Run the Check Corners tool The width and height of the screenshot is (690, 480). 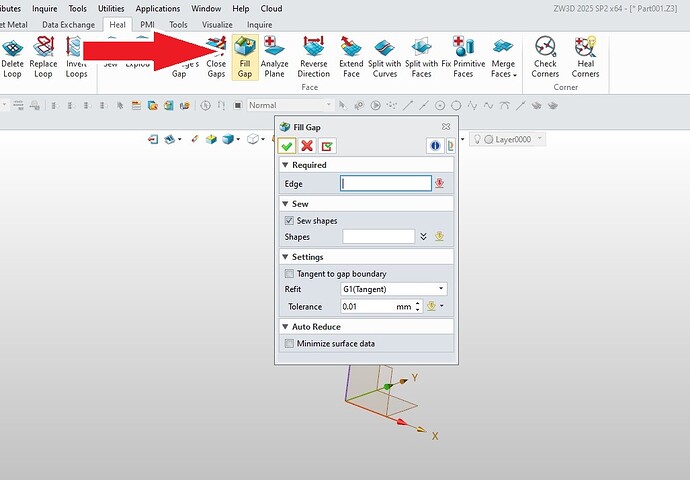click(545, 56)
